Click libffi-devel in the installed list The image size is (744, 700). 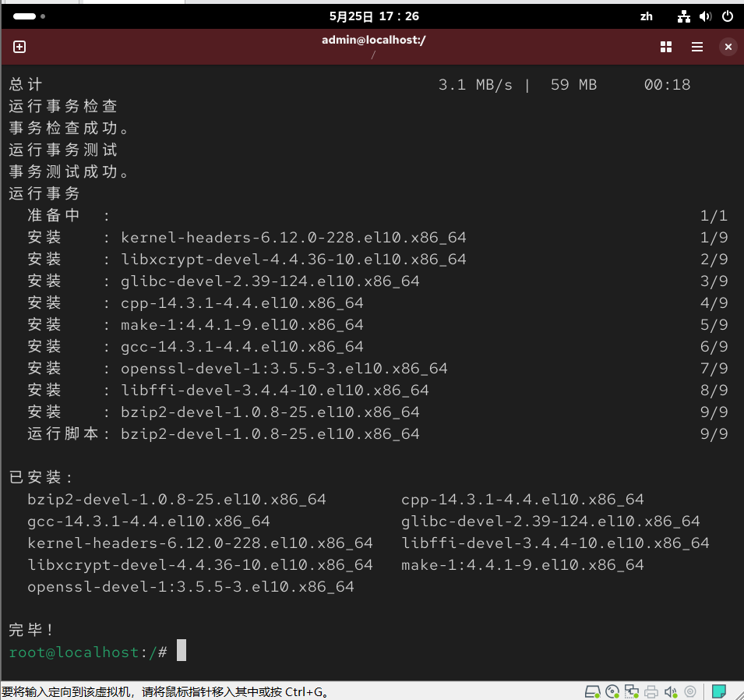click(555, 543)
